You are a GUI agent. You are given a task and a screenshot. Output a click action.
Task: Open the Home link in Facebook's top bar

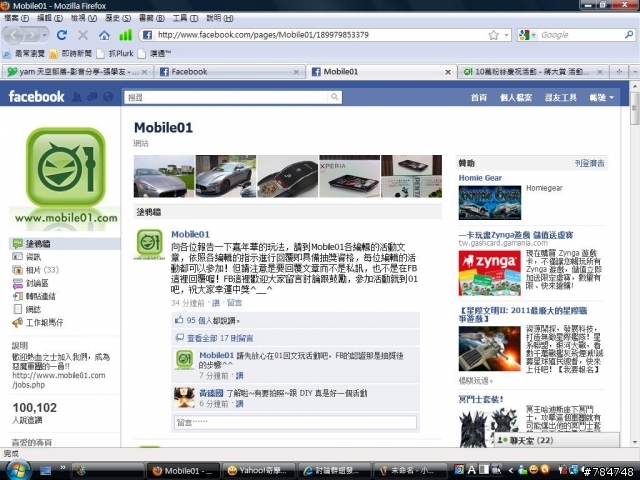point(479,98)
